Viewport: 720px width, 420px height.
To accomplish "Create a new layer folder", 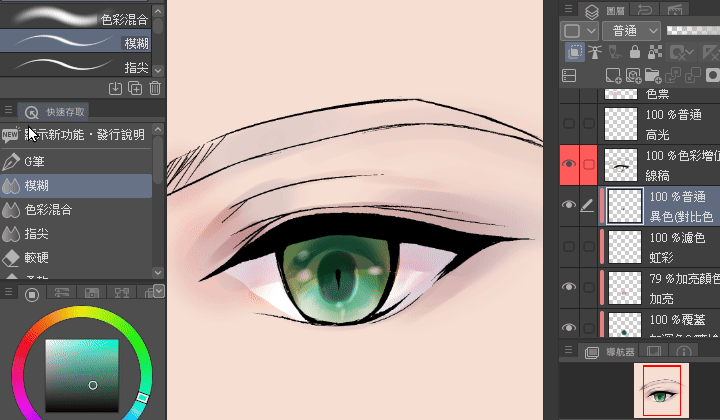I will coord(652,76).
